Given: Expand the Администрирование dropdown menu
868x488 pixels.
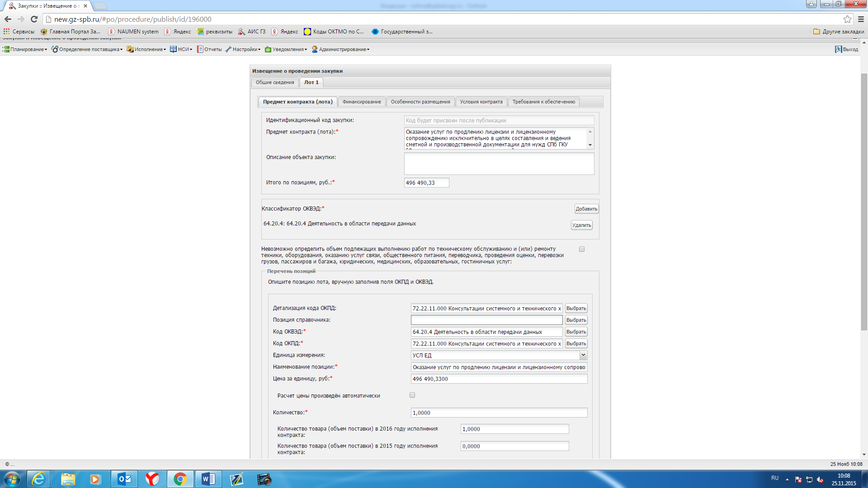Looking at the screenshot, I should coord(342,49).
